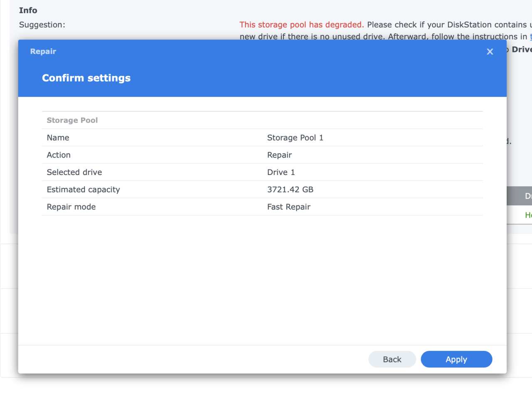This screenshot has height=409, width=532.
Task: Open the blue link after instructions text
Action: [530, 37]
